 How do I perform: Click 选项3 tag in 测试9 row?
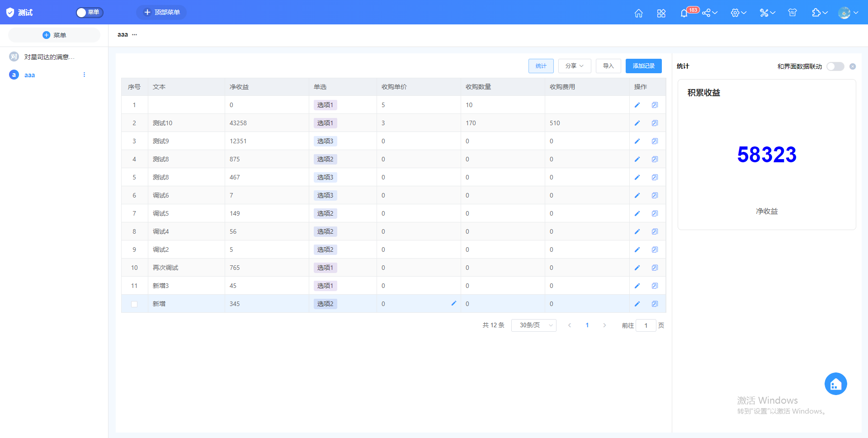325,141
